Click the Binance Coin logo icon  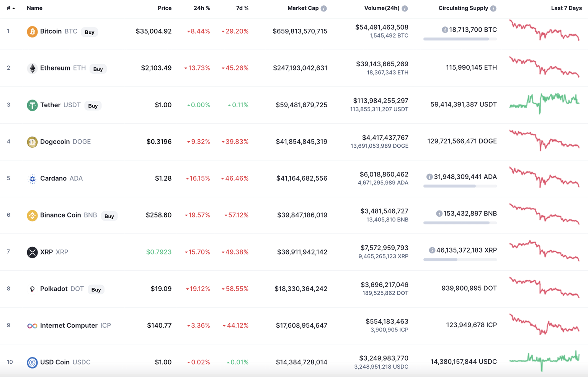pos(32,215)
